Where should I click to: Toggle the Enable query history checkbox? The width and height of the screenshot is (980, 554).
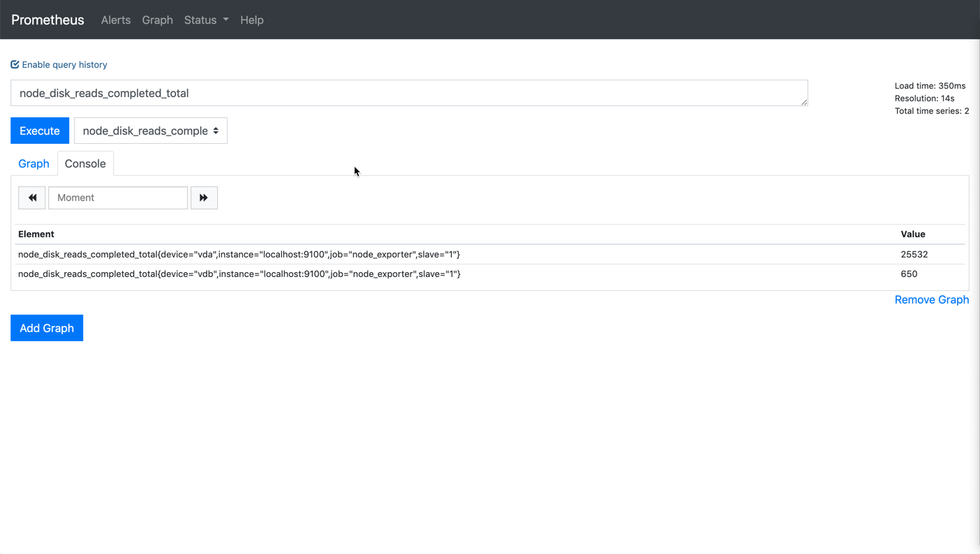click(15, 64)
